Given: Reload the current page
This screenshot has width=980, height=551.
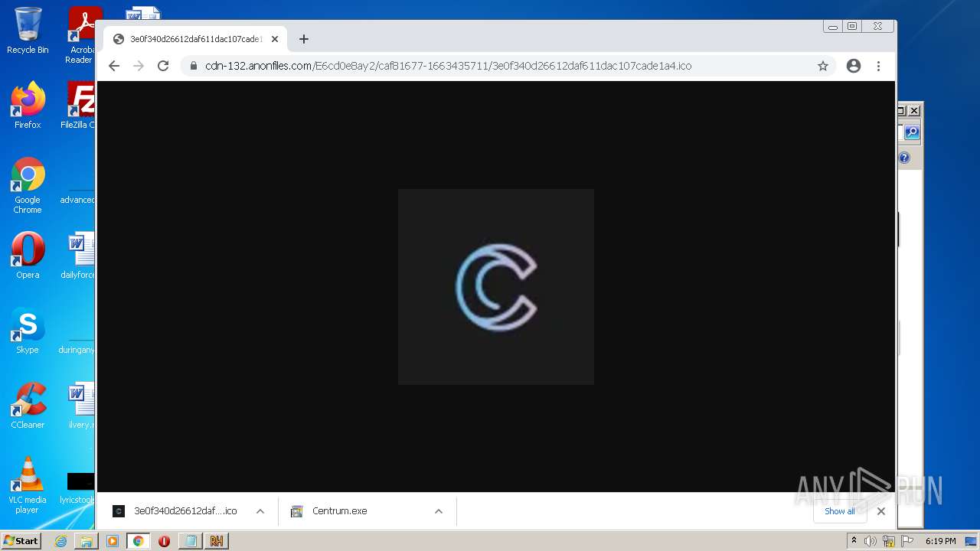Looking at the screenshot, I should pyautogui.click(x=163, y=66).
